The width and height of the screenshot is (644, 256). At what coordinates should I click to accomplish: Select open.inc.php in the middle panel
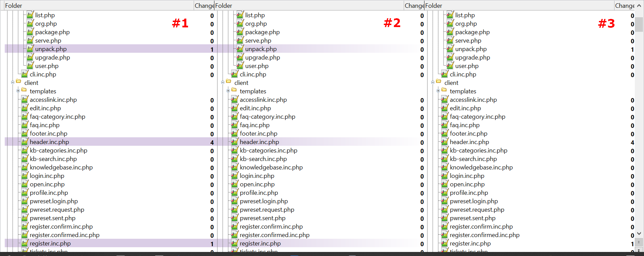(257, 184)
